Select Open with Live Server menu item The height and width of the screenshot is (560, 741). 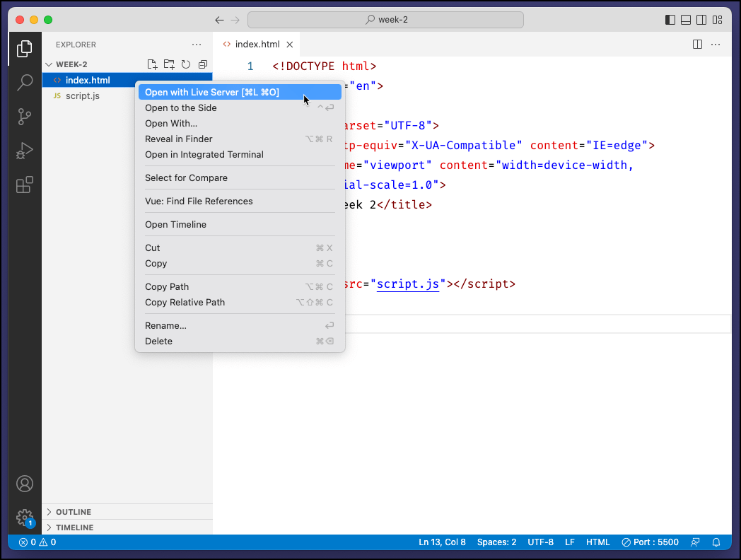pos(240,92)
